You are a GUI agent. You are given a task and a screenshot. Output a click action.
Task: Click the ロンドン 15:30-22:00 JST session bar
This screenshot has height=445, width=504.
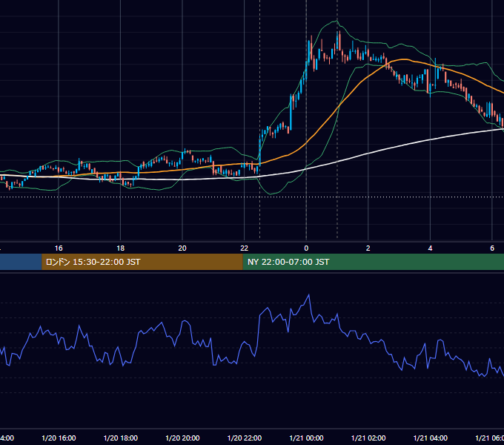pos(142,262)
